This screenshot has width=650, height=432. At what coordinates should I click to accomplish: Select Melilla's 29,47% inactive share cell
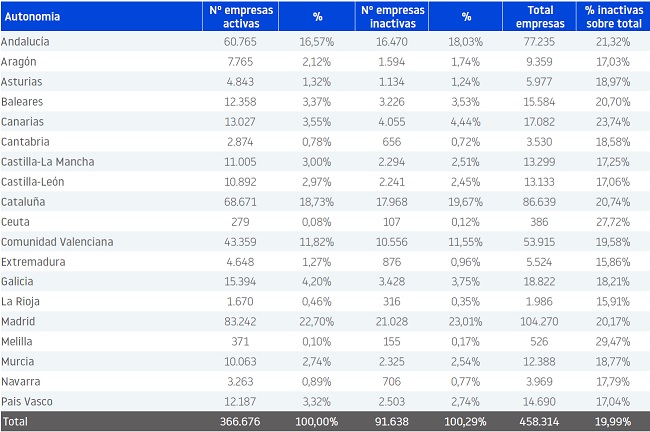[613, 342]
